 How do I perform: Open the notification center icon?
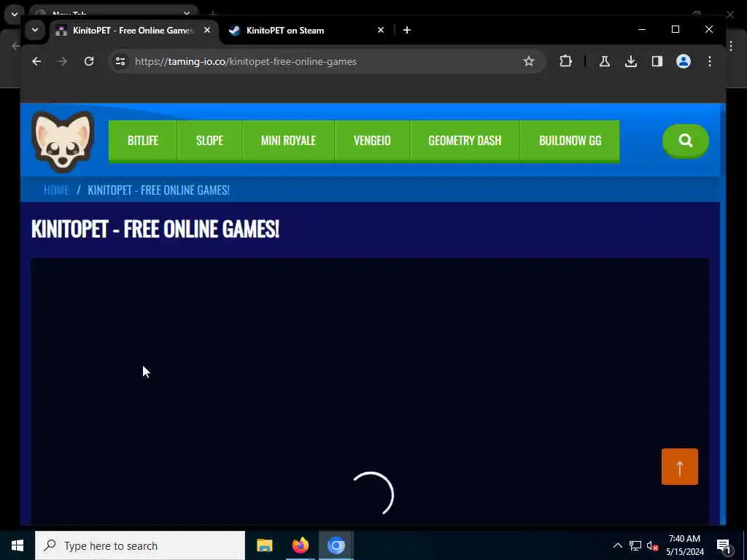click(x=724, y=545)
